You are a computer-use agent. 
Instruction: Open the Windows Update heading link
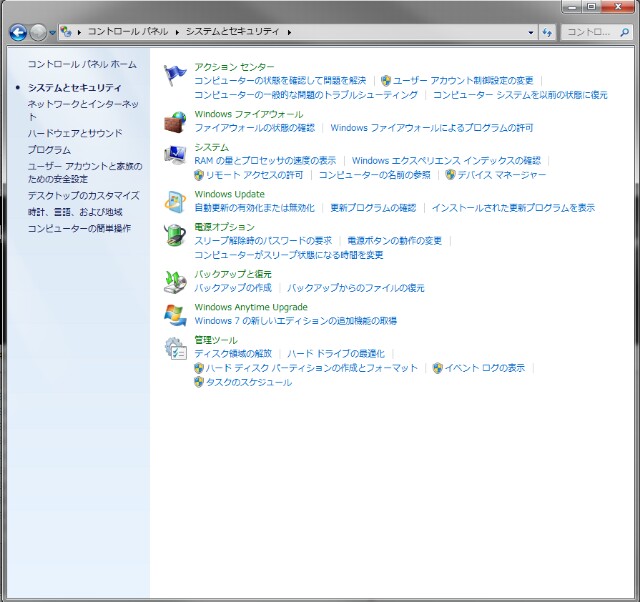[x=229, y=194]
